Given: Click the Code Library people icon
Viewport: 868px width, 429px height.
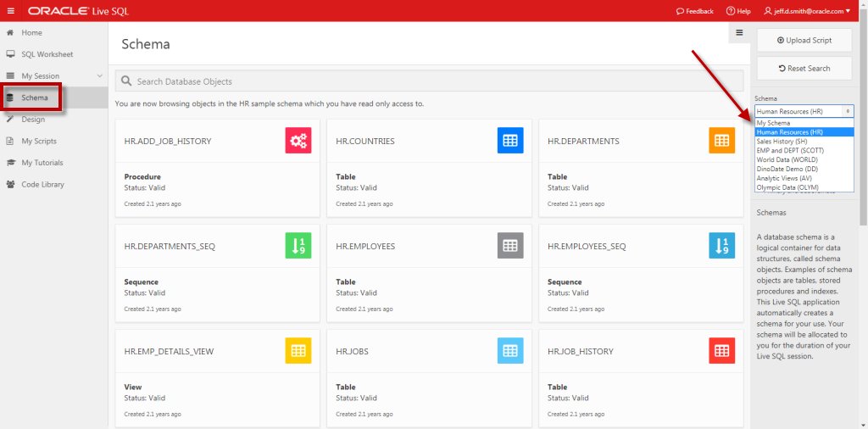Looking at the screenshot, I should (x=10, y=184).
